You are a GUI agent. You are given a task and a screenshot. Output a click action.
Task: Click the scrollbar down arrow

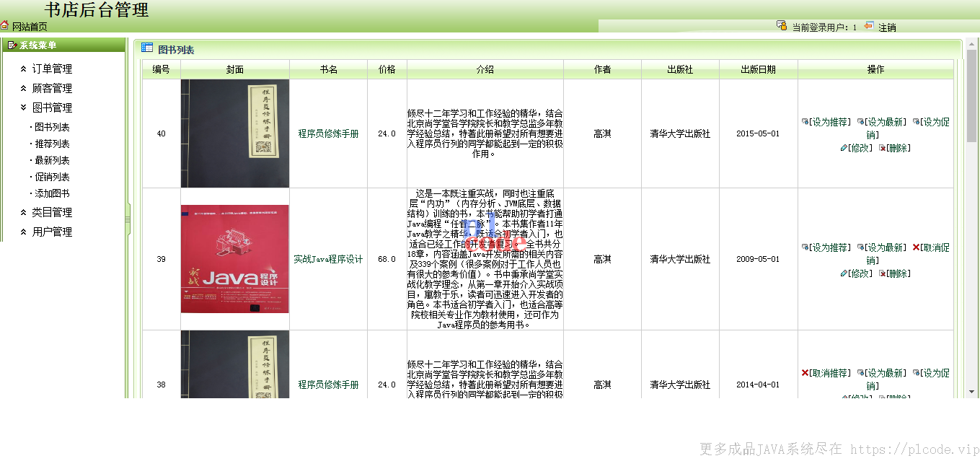coord(971,392)
